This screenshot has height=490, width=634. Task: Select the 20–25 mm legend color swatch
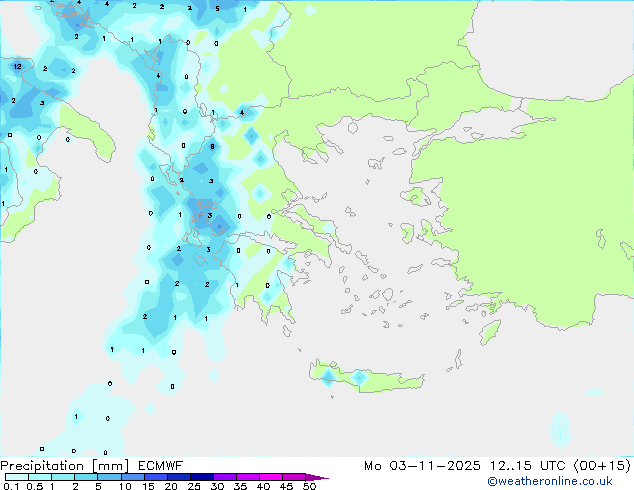(x=179, y=477)
